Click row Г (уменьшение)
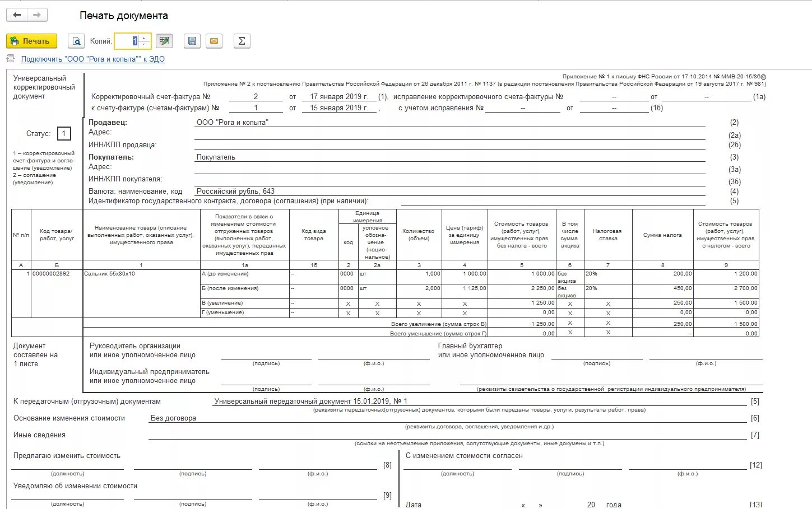812x509 pixels. click(x=223, y=312)
